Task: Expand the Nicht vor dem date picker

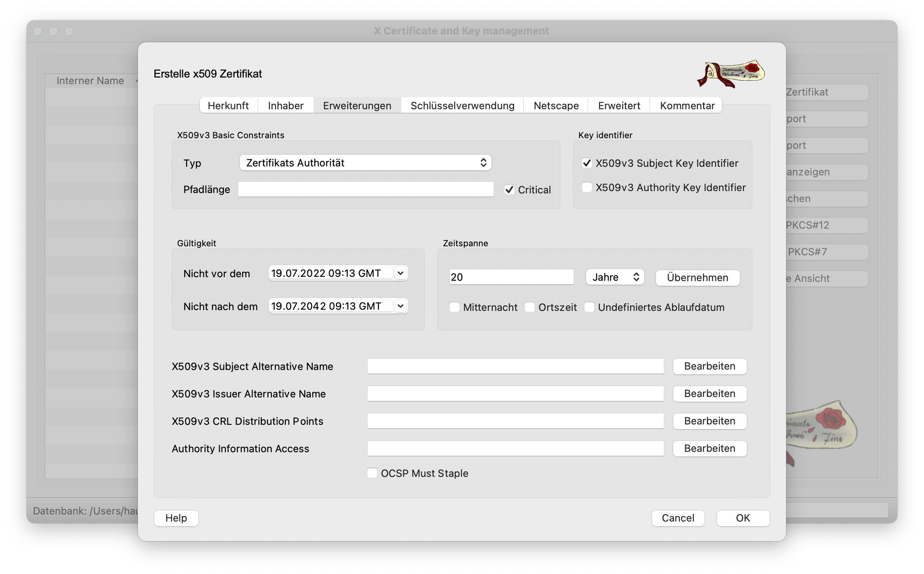Action: (399, 273)
